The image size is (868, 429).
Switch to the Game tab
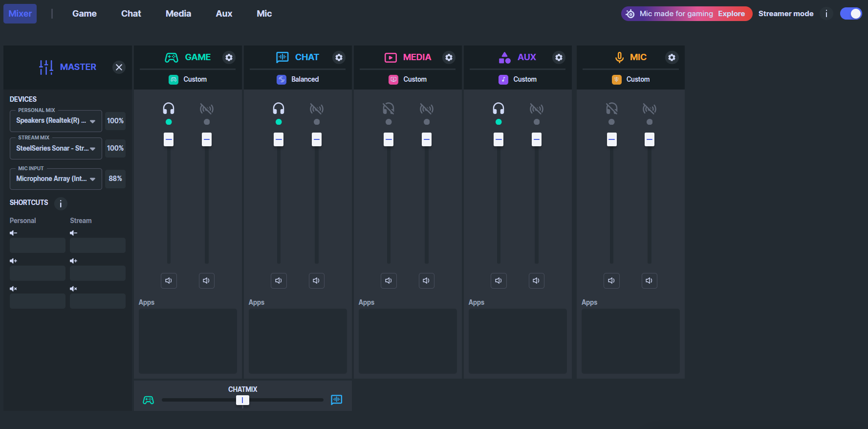click(85, 14)
